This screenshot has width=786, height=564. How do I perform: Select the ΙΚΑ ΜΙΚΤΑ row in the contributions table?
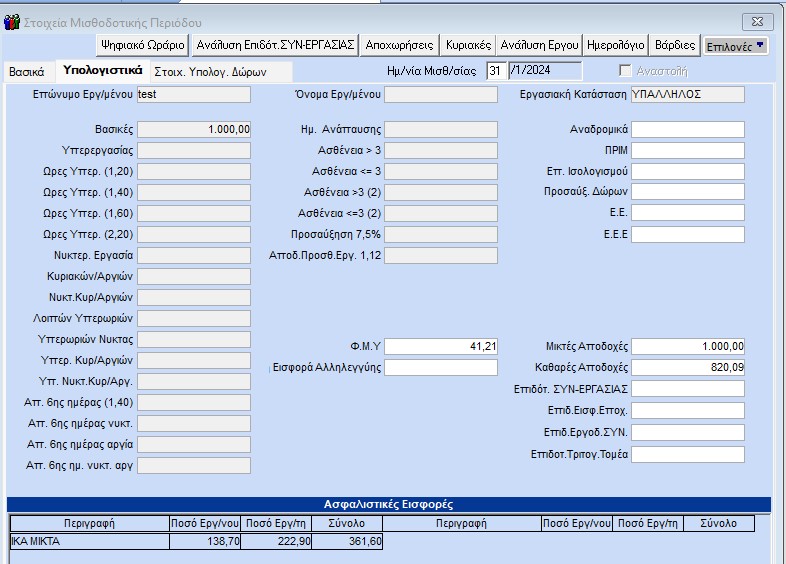click(x=89, y=541)
